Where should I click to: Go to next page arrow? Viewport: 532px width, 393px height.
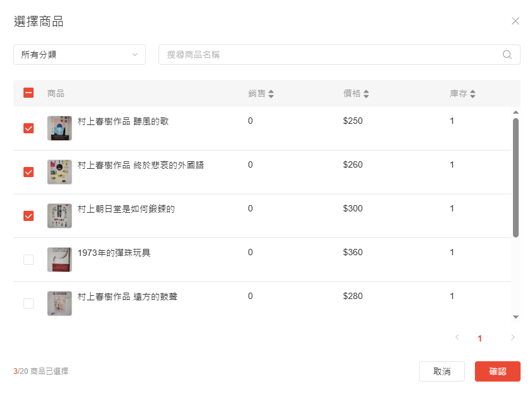(x=513, y=337)
